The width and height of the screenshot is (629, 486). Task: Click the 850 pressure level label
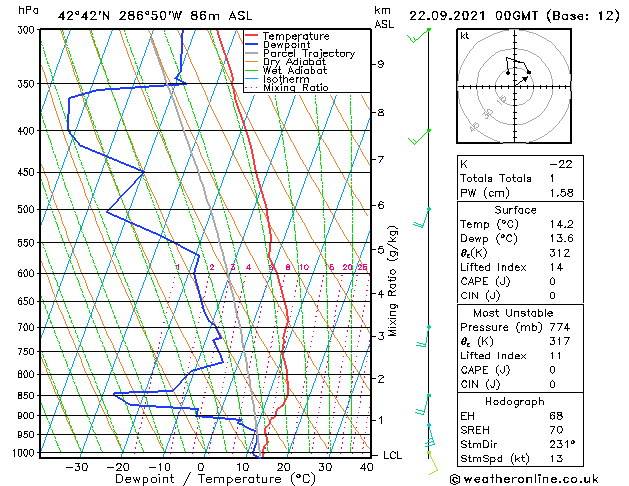click(28, 396)
